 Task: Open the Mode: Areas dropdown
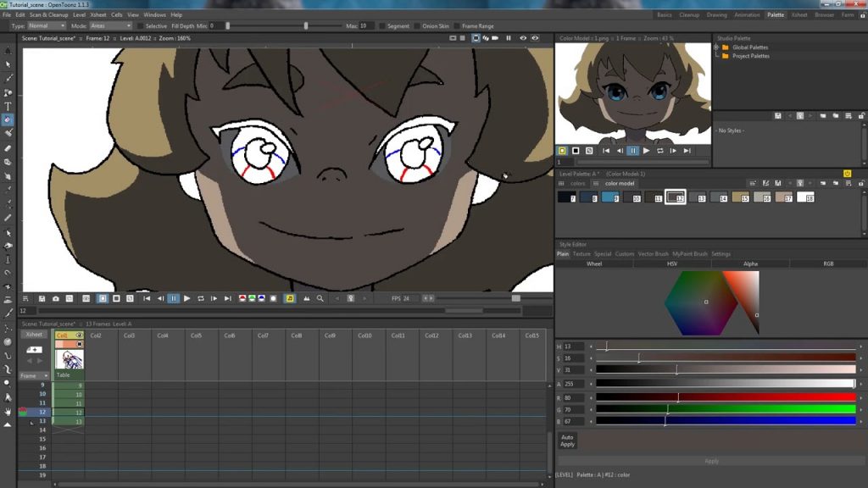click(x=110, y=25)
